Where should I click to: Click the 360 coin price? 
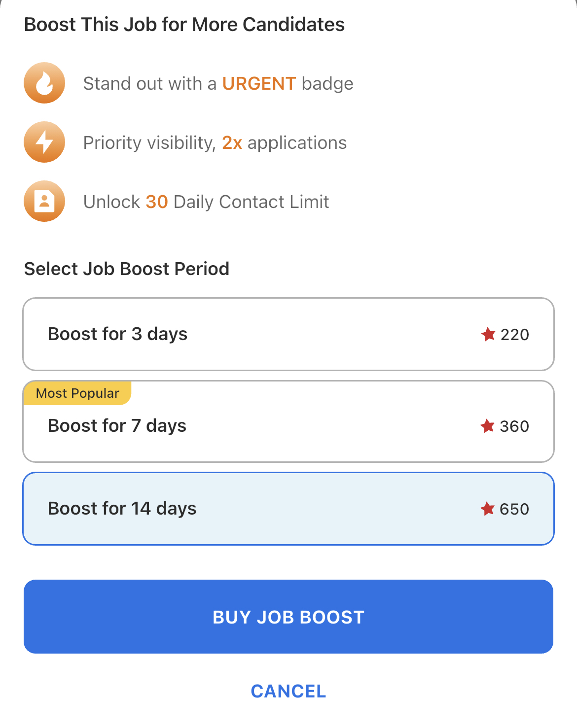tap(514, 426)
